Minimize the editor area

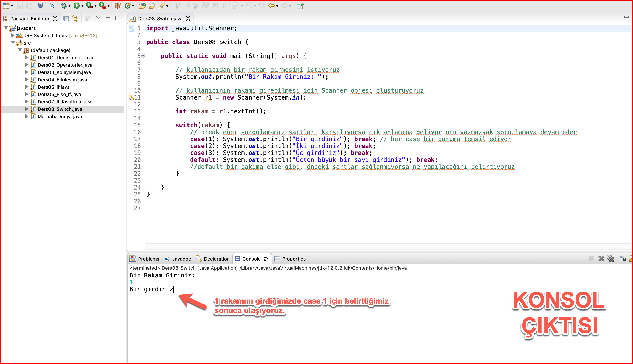click(626, 17)
